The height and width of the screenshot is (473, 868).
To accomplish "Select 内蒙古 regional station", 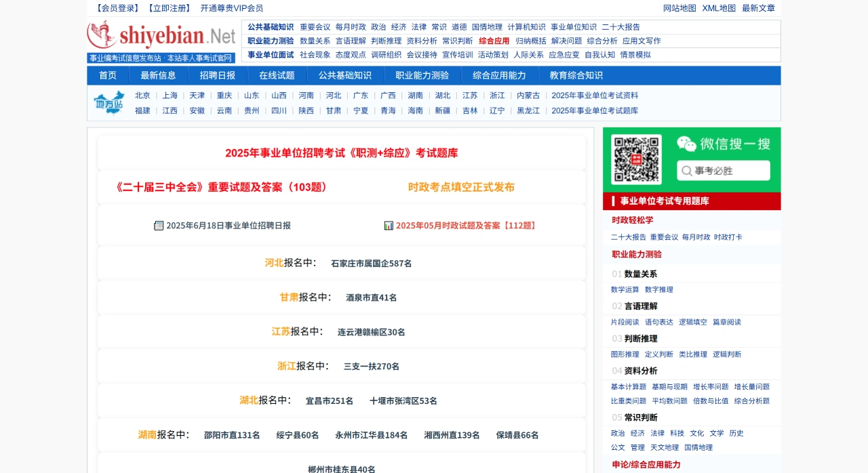I will tap(528, 96).
